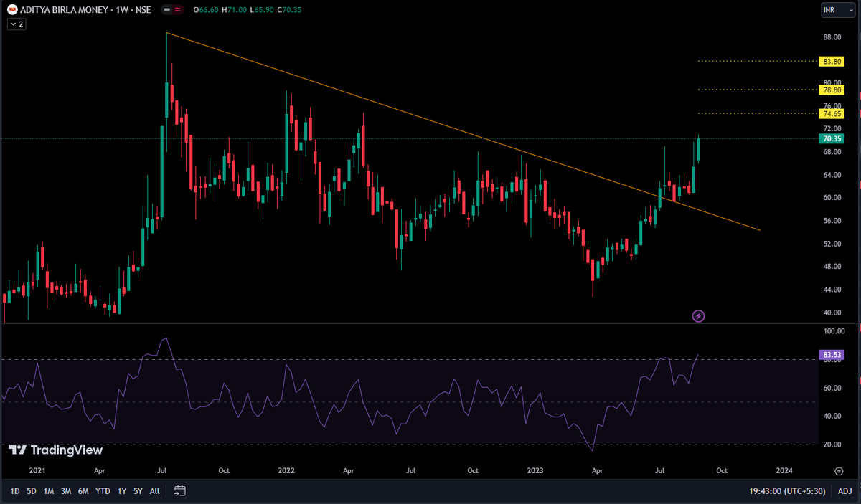Select the 5D date range

[x=32, y=491]
